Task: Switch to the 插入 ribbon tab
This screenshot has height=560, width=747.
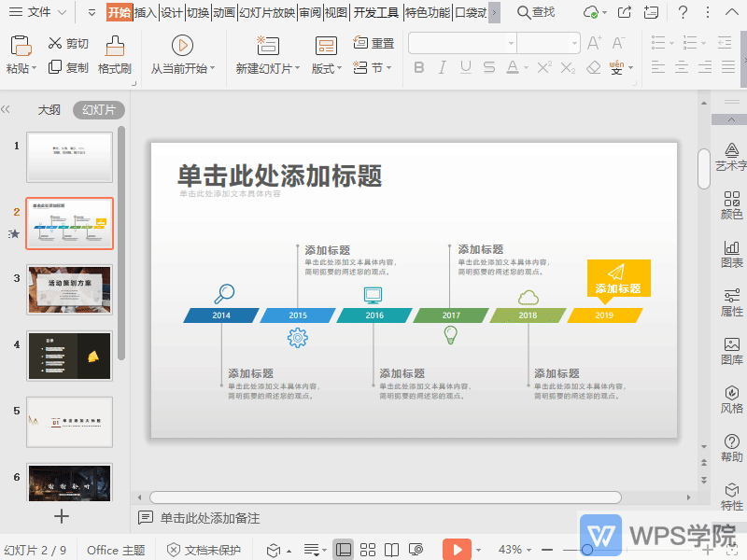Action: coord(145,12)
